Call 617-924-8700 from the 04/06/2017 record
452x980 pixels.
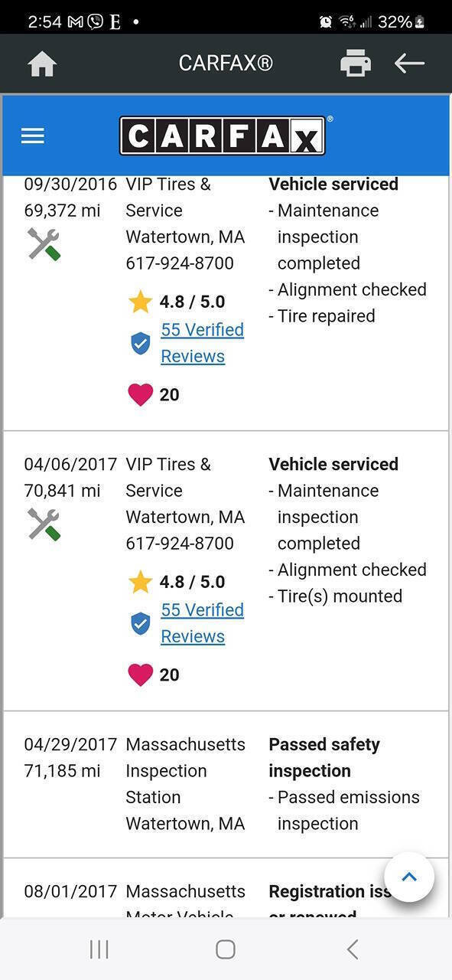coord(180,544)
